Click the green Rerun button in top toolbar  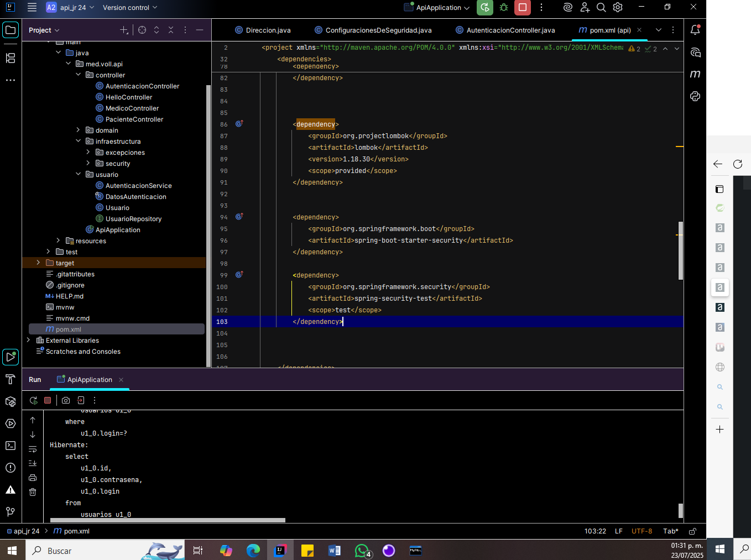485,8
